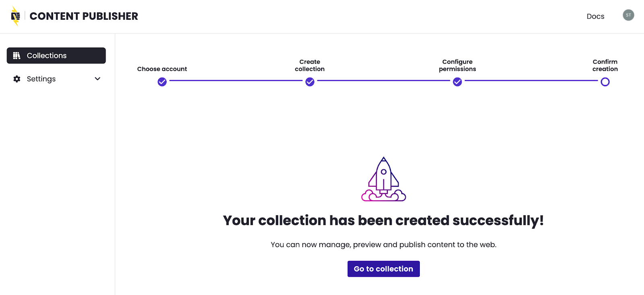Screen dimensions: 644x295
Task: Click the Collections books icon in sidebar
Action: (x=17, y=56)
